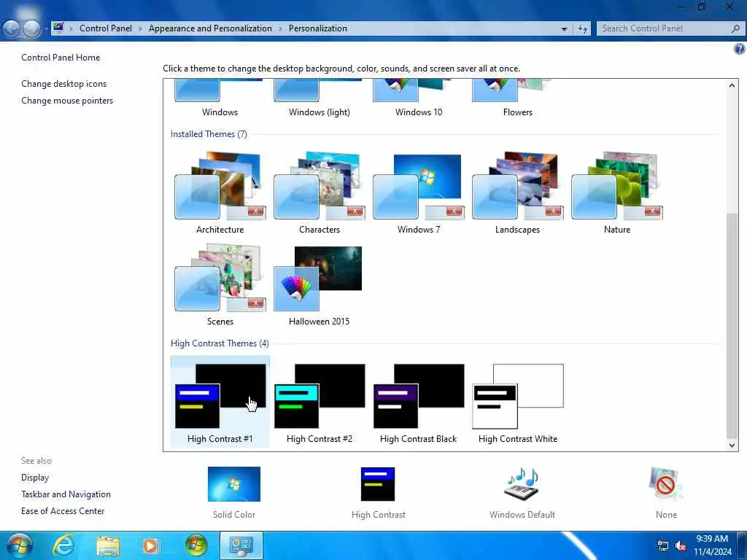Open Windows Media Player from taskbar
The image size is (747, 560).
click(x=151, y=545)
